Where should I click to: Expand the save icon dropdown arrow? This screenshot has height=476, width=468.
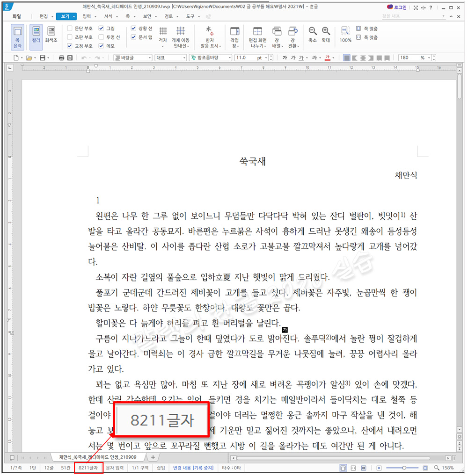click(x=48, y=58)
